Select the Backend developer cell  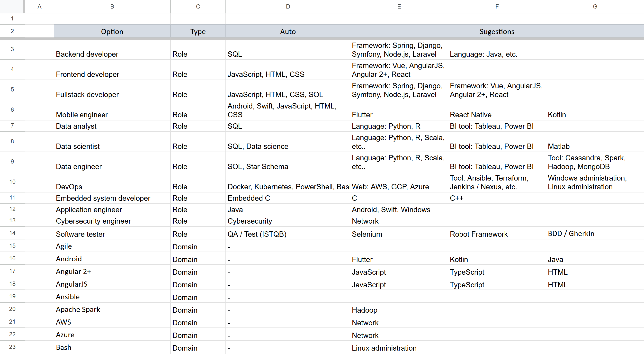[x=112, y=50]
